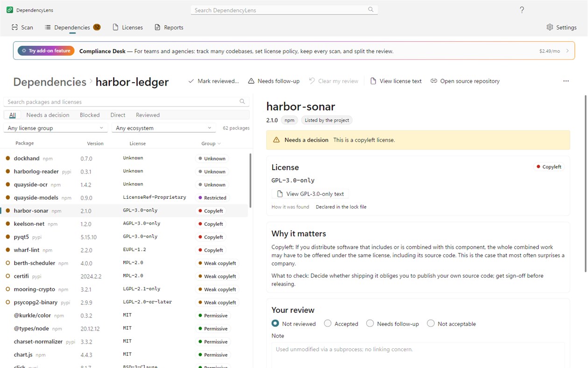Click the status dot beside dockhand
The image size is (588, 368).
coord(7,159)
